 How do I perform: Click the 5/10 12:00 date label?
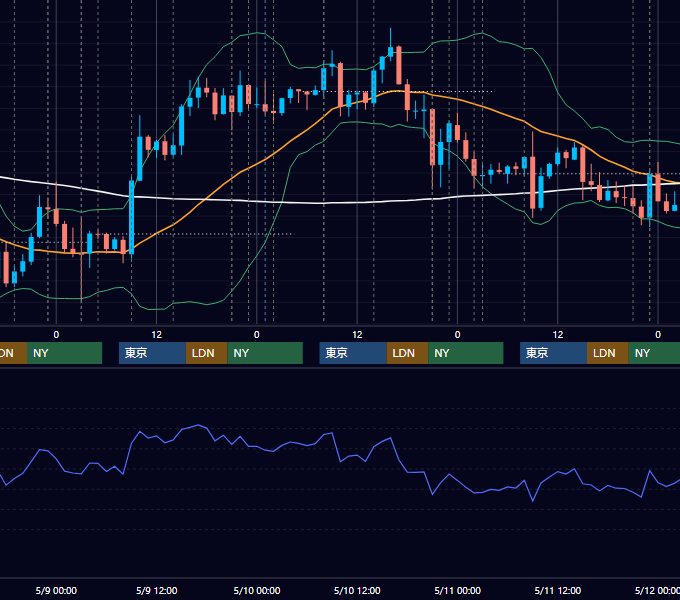coord(357,590)
